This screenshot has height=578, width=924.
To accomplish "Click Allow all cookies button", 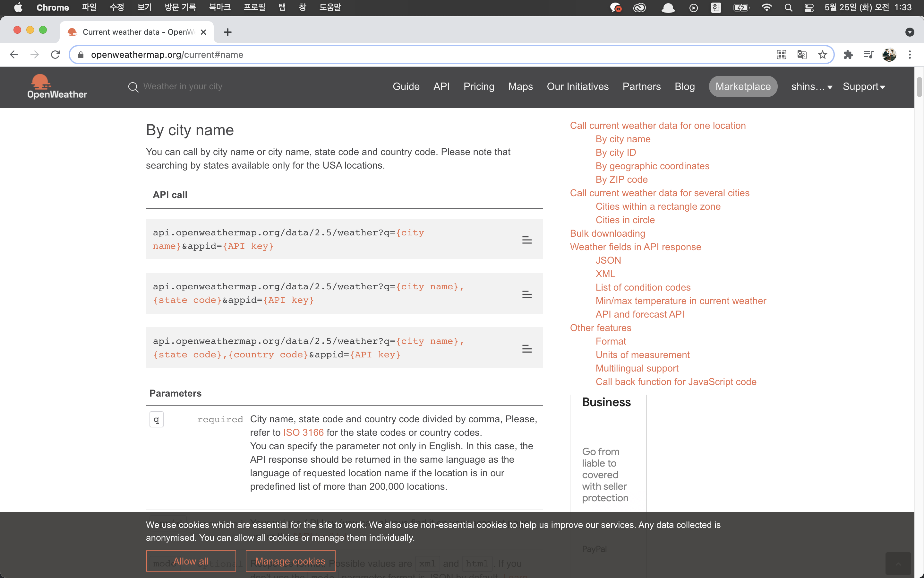I will (191, 561).
